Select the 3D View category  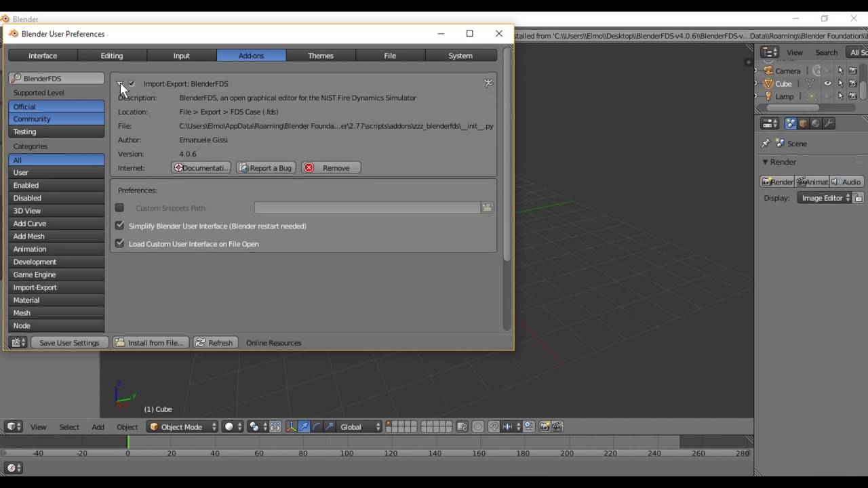[x=56, y=211]
